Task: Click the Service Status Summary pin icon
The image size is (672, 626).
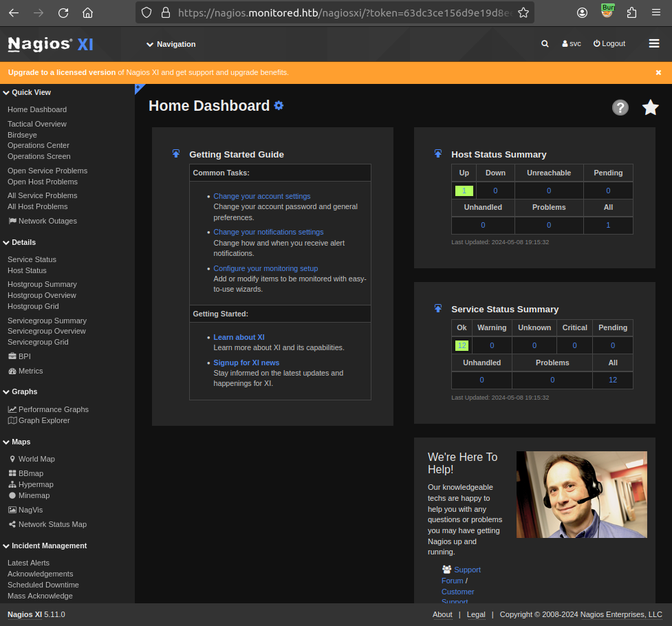Action: (438, 309)
